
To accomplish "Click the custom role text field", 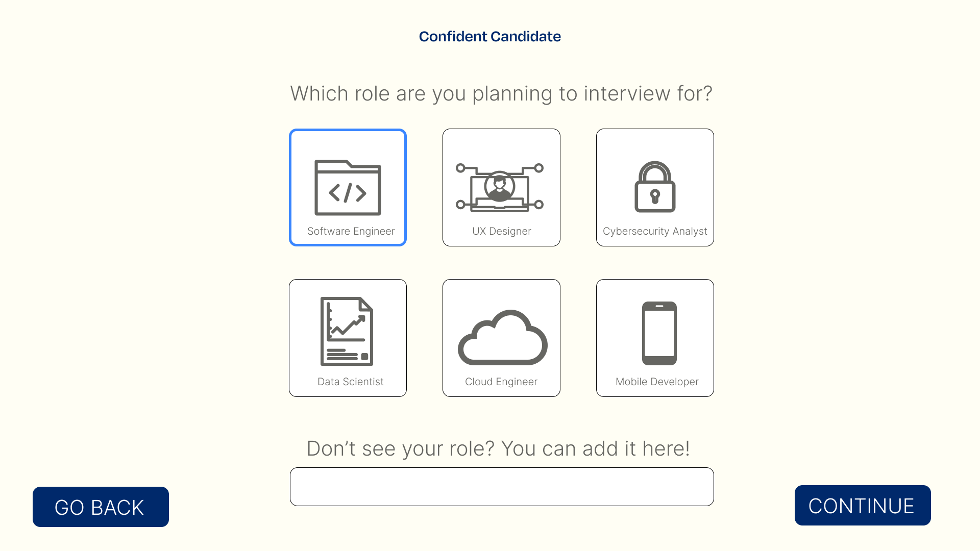I will 502,487.
